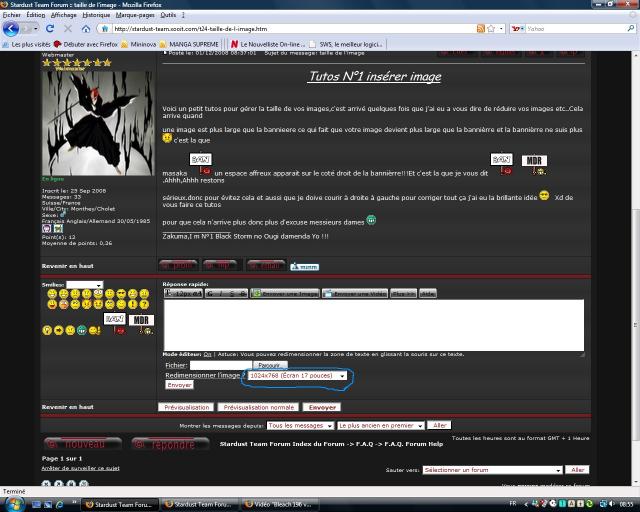
Task: Open the bookmark star dropdown arrow
Action: (x=501, y=29)
